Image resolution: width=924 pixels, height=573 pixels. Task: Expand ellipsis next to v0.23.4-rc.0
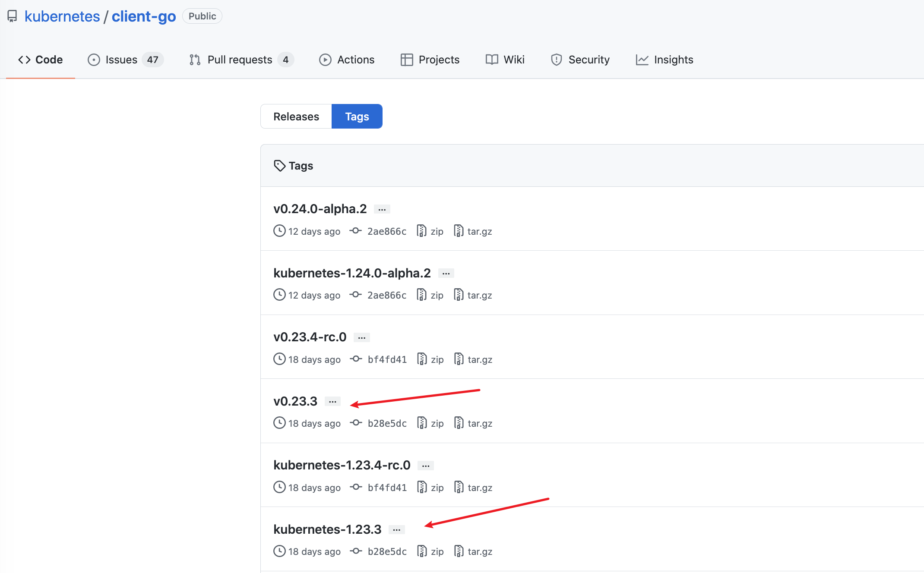tap(361, 338)
